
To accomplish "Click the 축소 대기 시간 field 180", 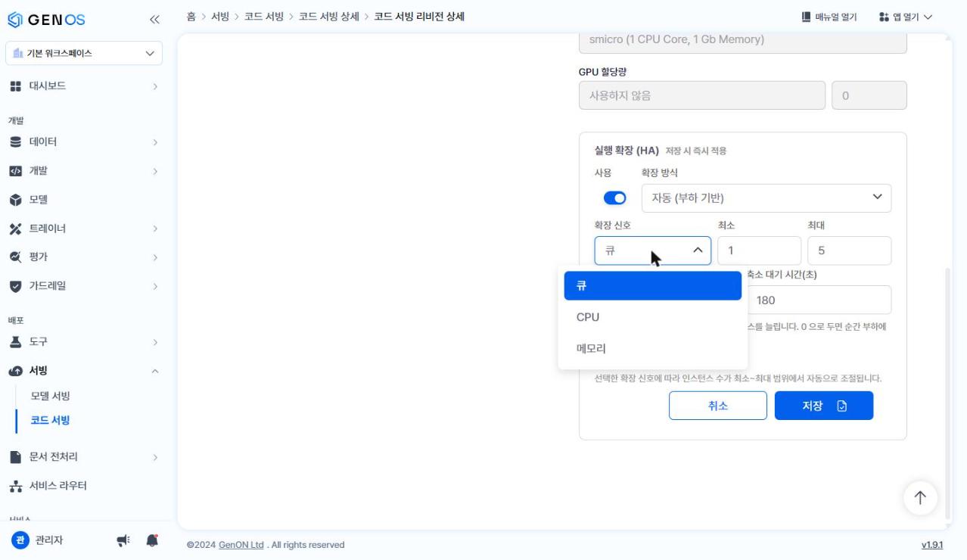I will tap(819, 300).
